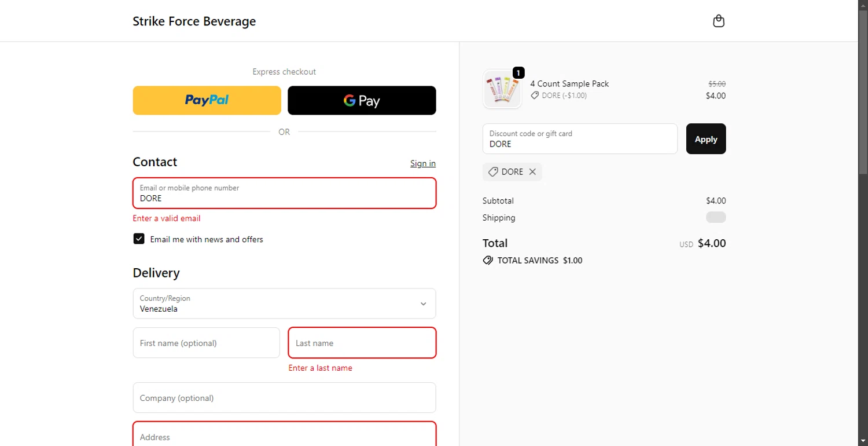Open the 4 Count Sample Pack thumbnail
868x446 pixels.
pos(502,90)
